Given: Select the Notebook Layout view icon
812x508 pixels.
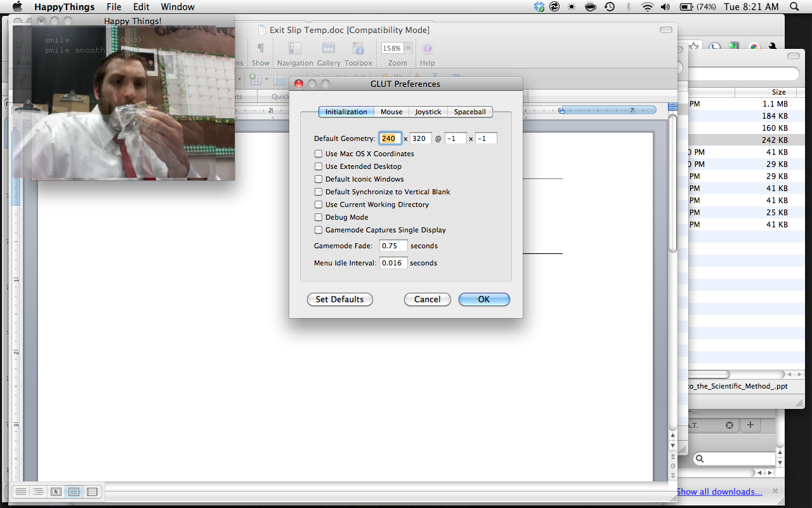Looking at the screenshot, I should coord(92,491).
